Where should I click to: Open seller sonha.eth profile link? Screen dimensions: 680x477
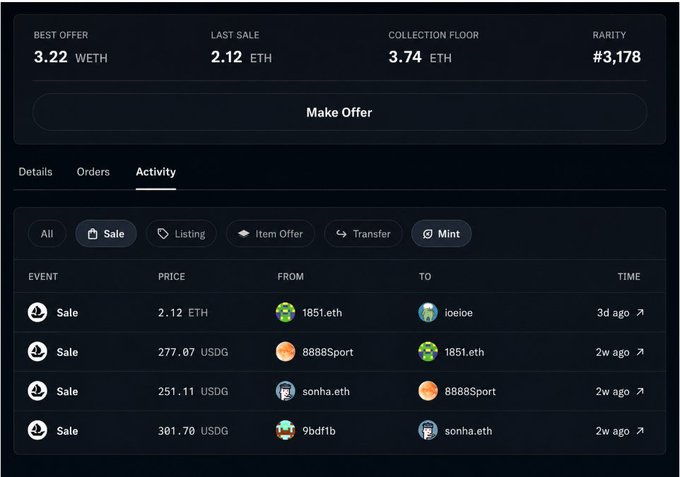point(326,392)
